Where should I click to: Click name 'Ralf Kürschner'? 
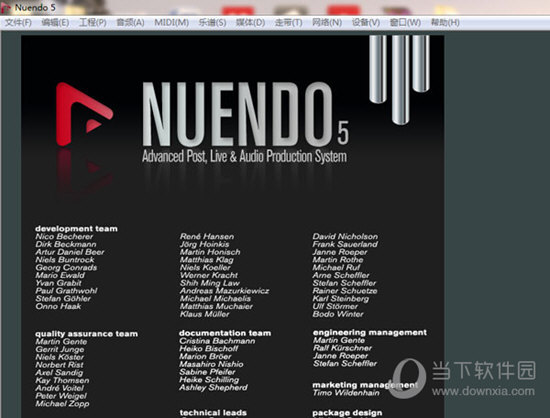(x=343, y=348)
